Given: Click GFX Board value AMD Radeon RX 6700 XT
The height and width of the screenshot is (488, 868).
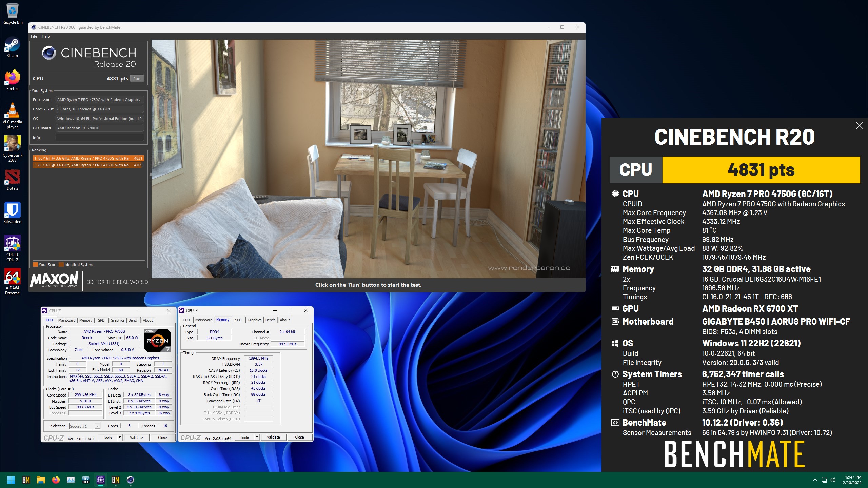Looking at the screenshot, I should [x=100, y=128].
